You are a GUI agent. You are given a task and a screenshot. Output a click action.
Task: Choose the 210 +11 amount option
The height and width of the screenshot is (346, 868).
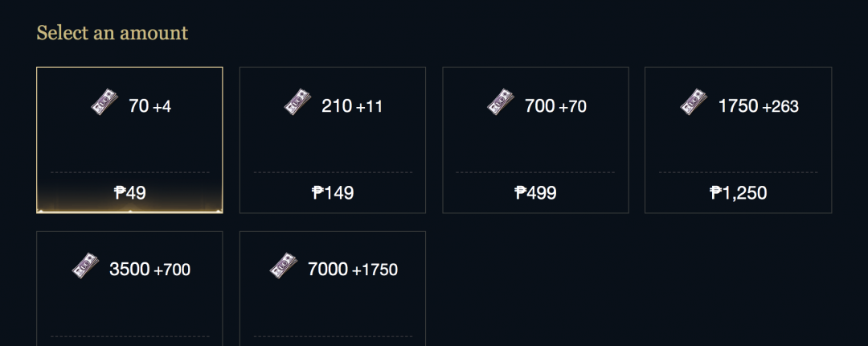coord(333,140)
